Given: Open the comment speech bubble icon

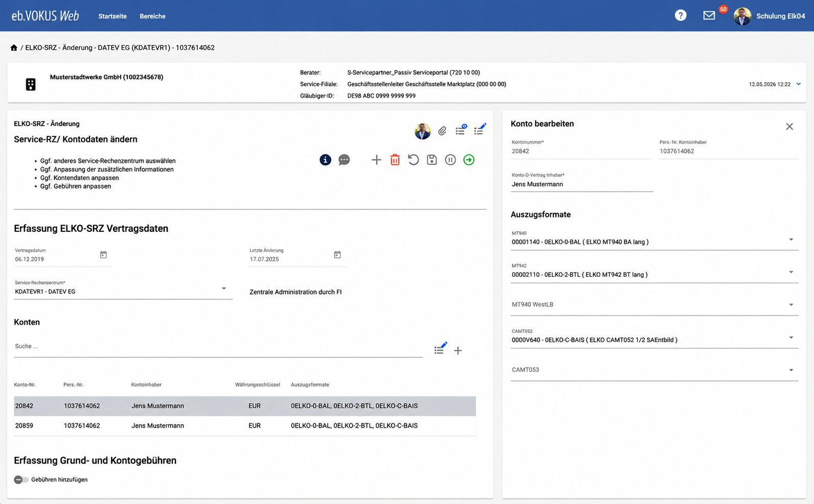Looking at the screenshot, I should [344, 160].
